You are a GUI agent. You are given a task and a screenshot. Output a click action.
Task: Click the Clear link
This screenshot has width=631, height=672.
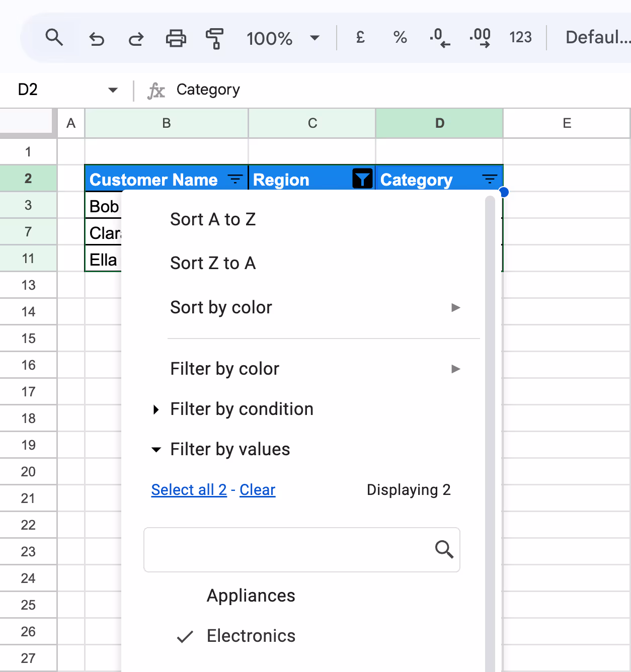tap(257, 489)
